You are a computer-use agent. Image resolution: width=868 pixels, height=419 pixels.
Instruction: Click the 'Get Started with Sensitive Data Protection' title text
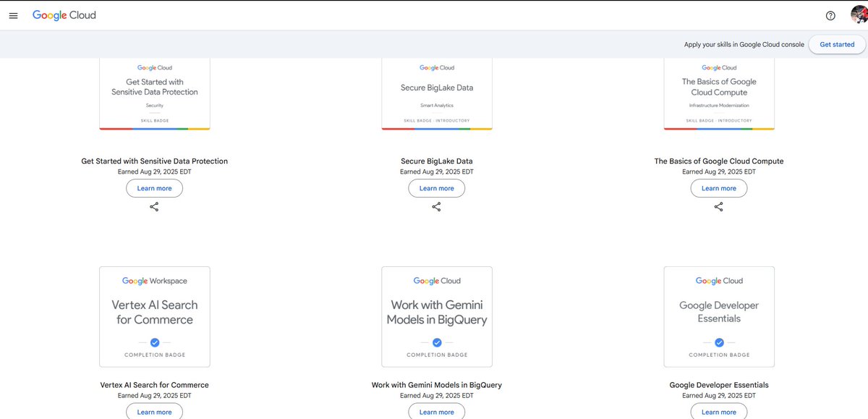click(155, 161)
